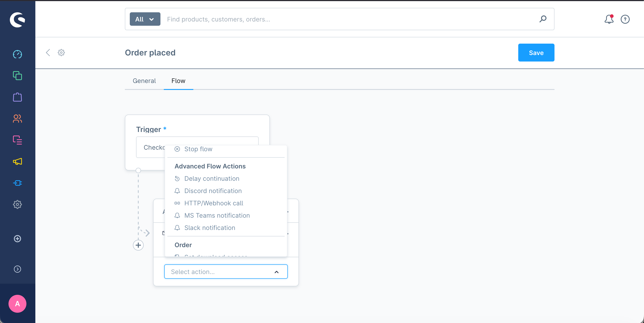The image size is (644, 323).
Task: Open the Marketing megaphone icon
Action: (x=17, y=161)
